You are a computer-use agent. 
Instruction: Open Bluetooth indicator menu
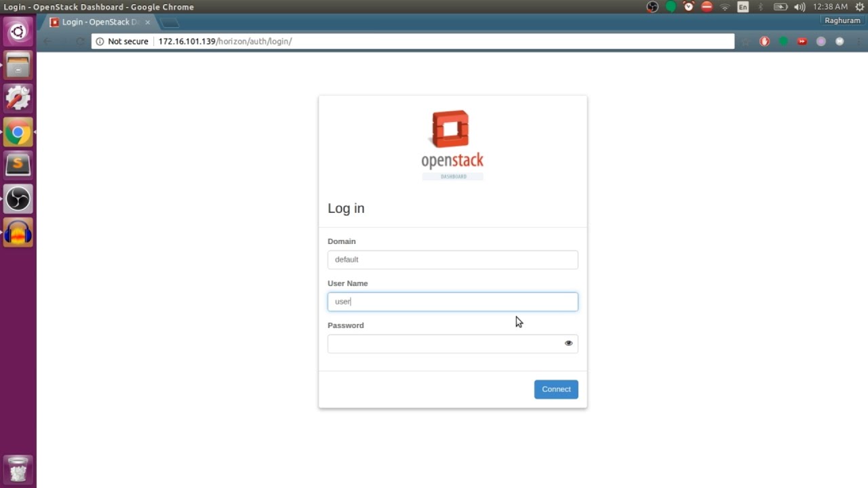[761, 7]
